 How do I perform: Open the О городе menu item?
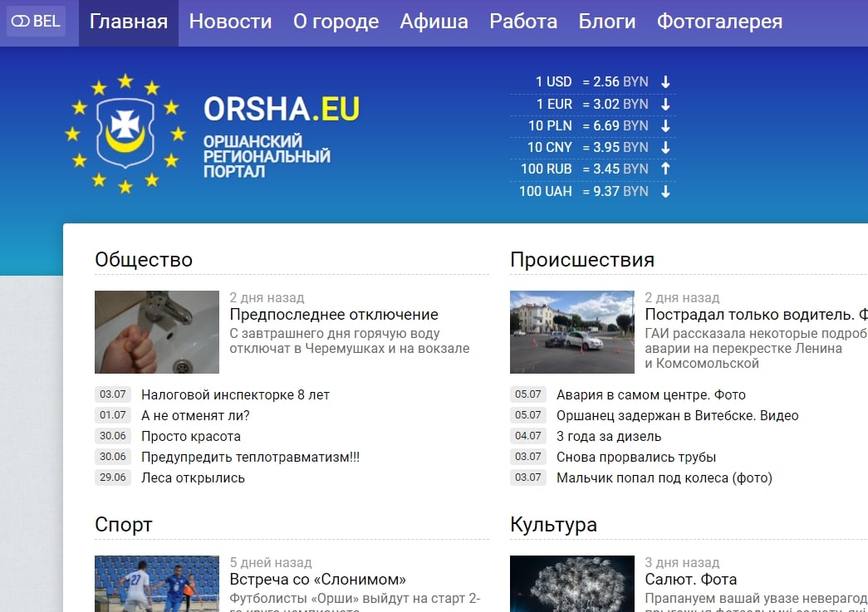point(336,22)
